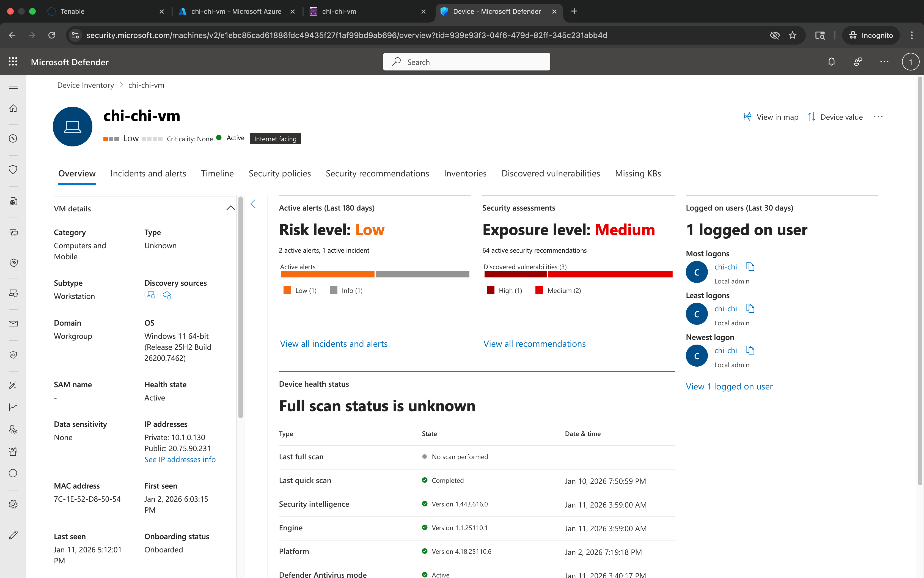Image resolution: width=924 pixels, height=578 pixels.
Task: Click View in map
Action: [x=771, y=117]
